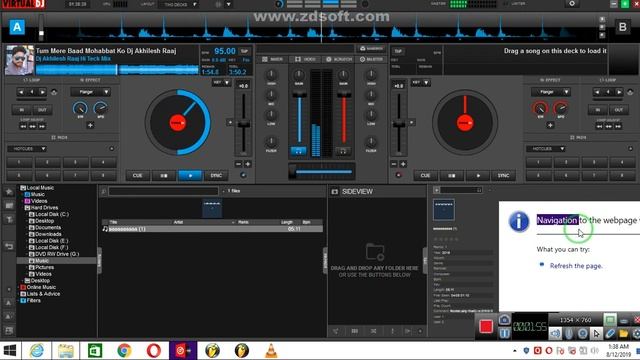Click favorites star icon in browser sidebar

(x=9, y=191)
